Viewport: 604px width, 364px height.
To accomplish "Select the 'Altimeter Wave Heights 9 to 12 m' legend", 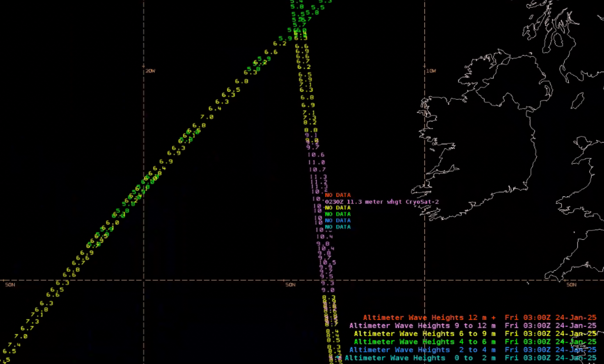I will coord(422,326).
